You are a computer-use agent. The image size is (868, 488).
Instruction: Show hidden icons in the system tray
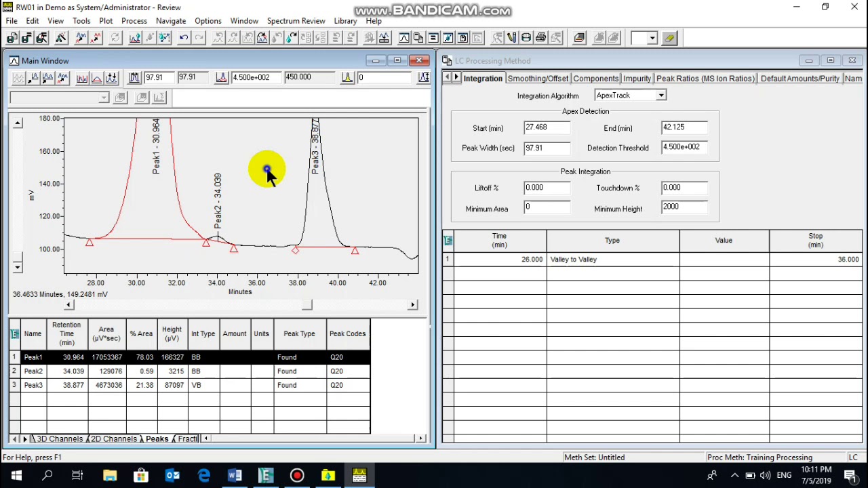coord(734,475)
